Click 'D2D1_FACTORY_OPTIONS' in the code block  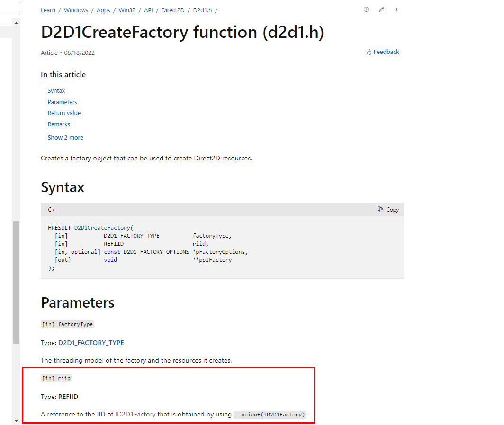pyautogui.click(x=156, y=252)
